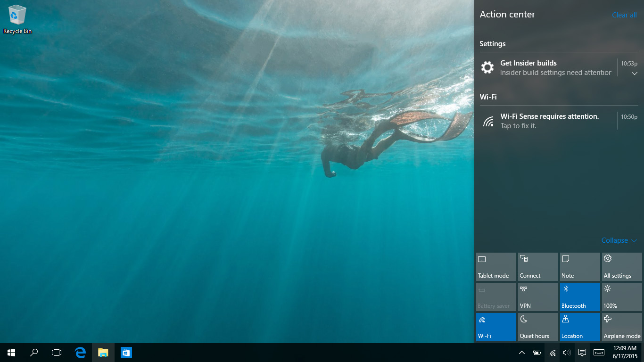Turn off Bluetooth quick action
The width and height of the screenshot is (644, 362).
pos(580,297)
